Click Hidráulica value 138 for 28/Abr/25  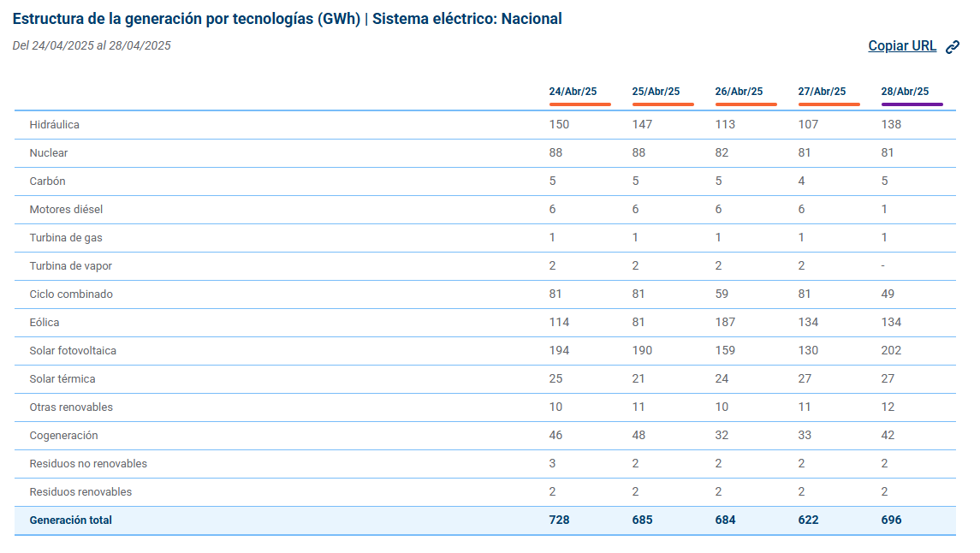(891, 124)
